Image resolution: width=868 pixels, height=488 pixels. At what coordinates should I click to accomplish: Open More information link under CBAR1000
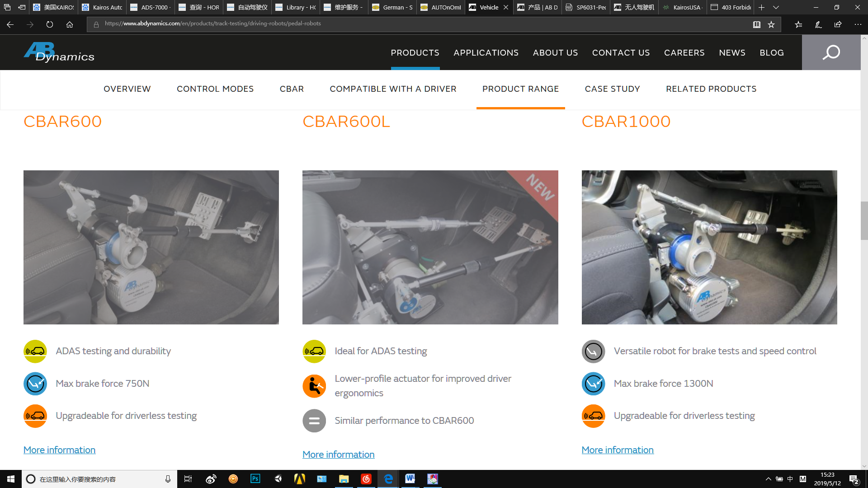click(x=618, y=450)
